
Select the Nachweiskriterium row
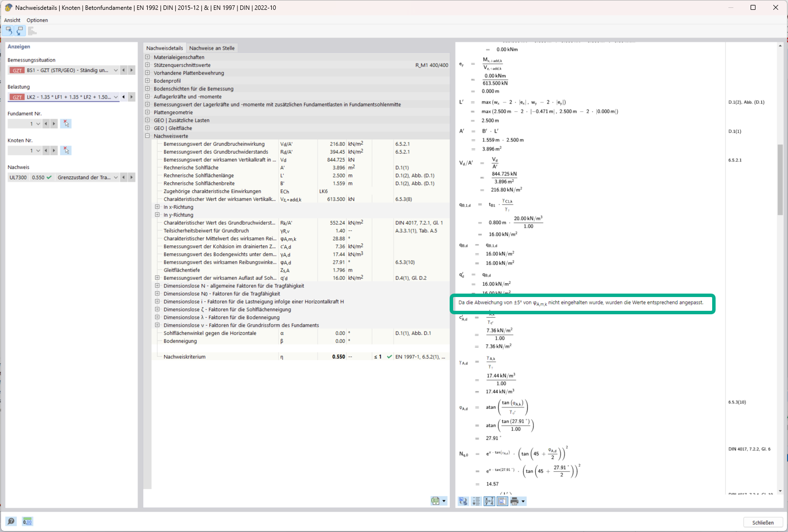pos(301,357)
